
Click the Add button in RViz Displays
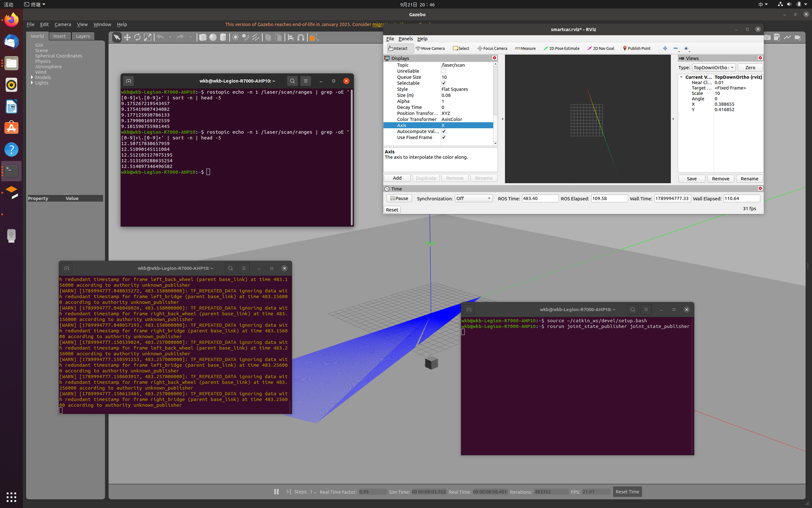(397, 178)
